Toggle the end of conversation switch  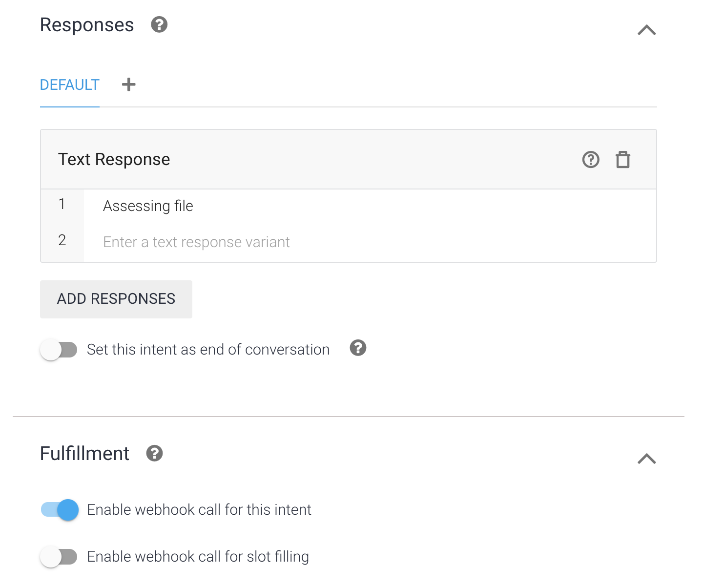(x=59, y=350)
